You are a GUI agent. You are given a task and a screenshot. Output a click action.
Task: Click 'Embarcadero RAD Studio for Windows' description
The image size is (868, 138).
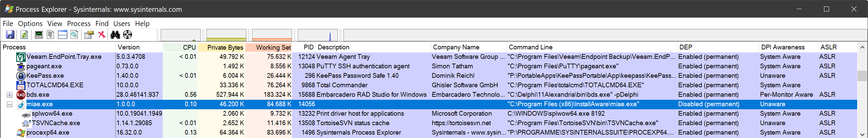(x=372, y=95)
